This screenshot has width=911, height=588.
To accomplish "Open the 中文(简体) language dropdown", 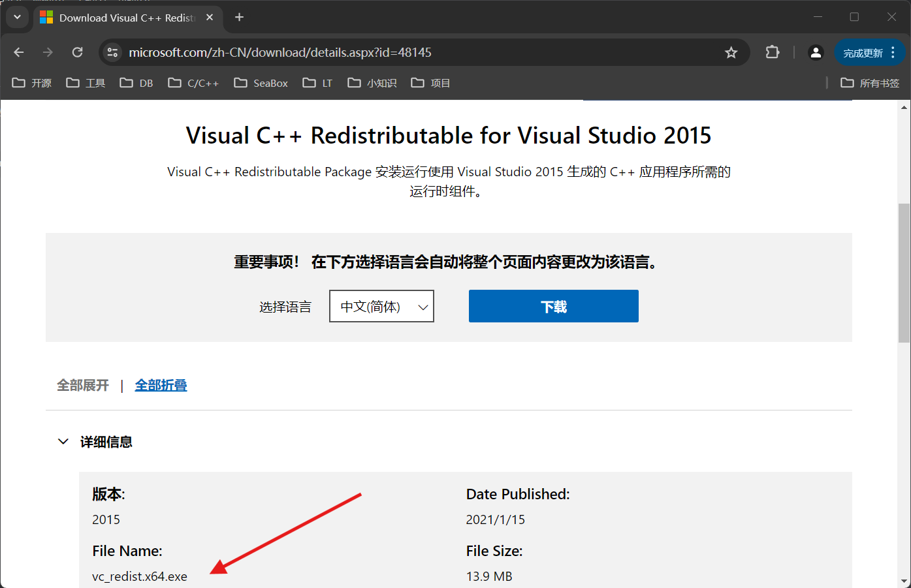I will click(382, 306).
